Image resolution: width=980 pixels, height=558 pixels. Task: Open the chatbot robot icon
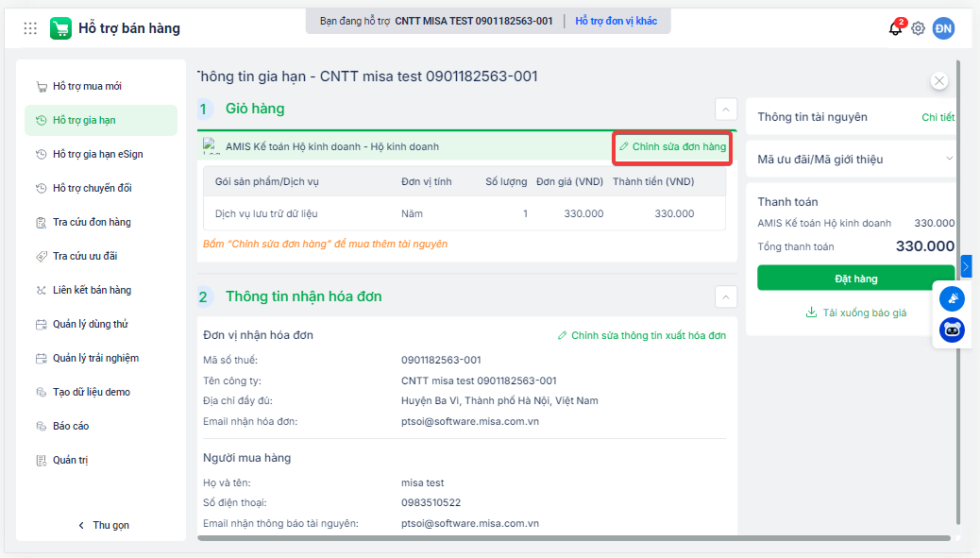pyautogui.click(x=952, y=330)
